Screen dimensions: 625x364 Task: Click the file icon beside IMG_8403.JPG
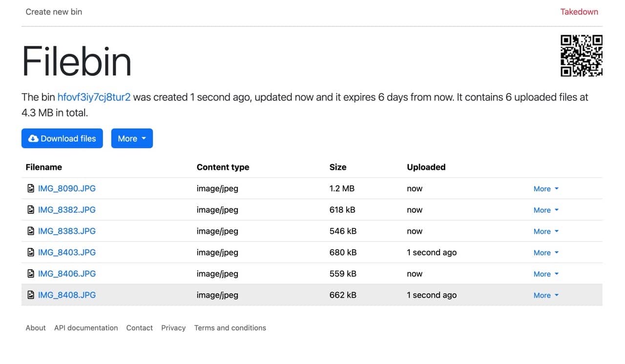click(31, 252)
